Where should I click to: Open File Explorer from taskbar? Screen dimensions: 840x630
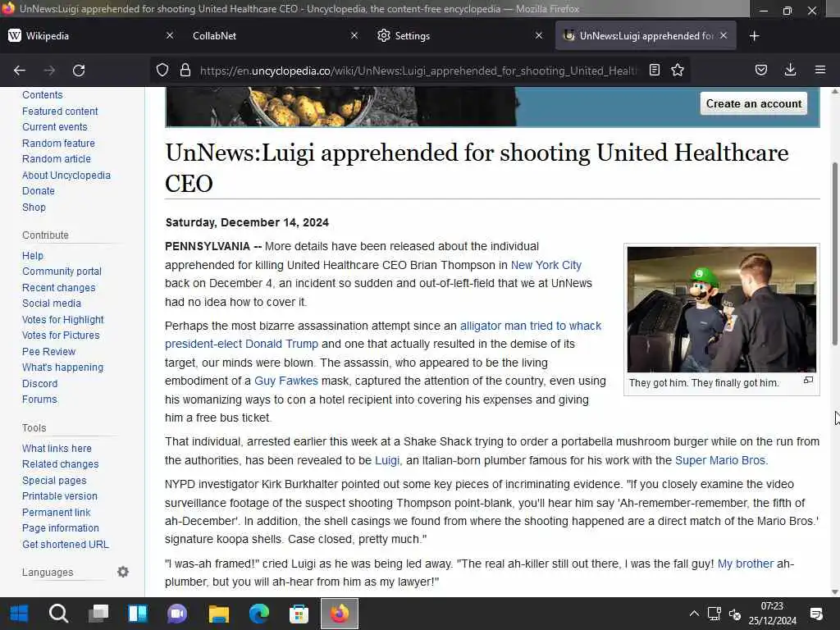[218, 614]
